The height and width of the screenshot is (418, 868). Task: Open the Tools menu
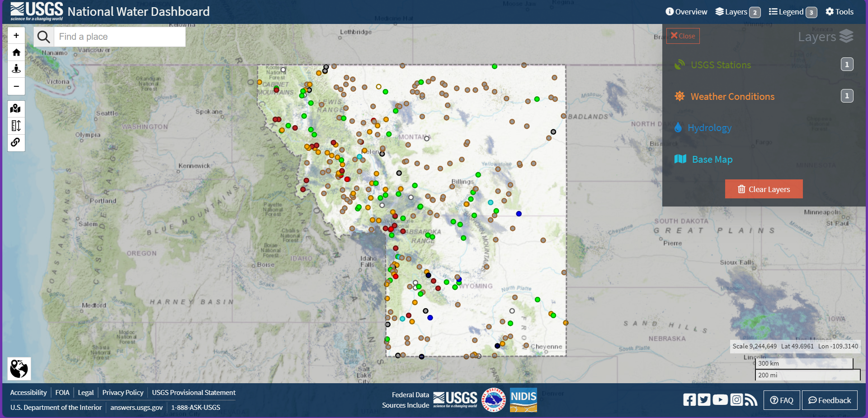point(840,12)
